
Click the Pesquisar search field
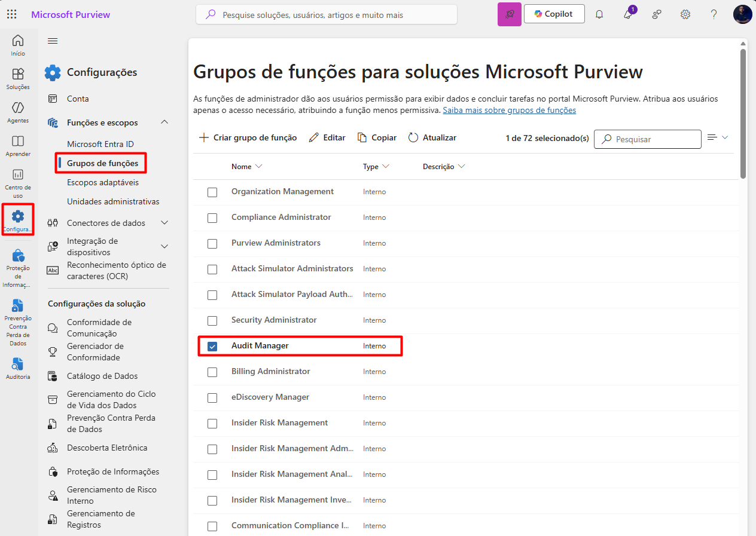pyautogui.click(x=647, y=139)
